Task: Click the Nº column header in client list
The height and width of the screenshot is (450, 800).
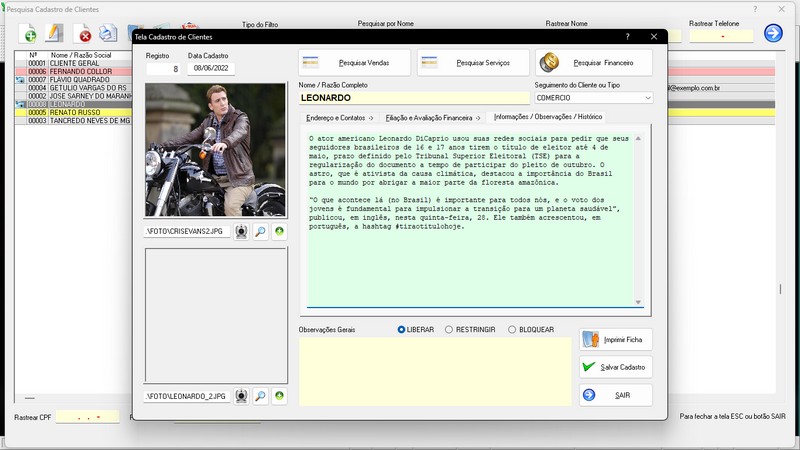Action: point(33,55)
